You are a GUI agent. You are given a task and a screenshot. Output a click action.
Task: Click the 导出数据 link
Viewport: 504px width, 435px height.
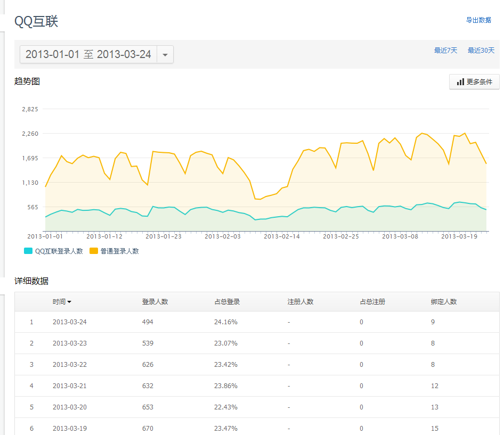478,20
